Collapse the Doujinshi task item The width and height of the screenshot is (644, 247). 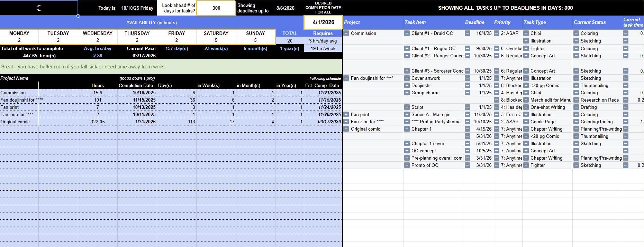click(407, 86)
